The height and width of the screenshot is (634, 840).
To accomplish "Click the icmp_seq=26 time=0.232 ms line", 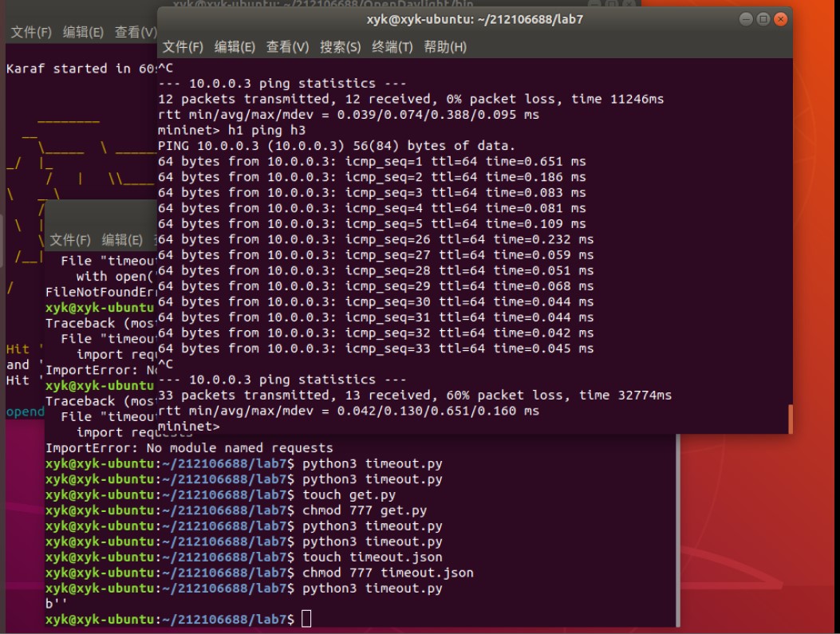I will (376, 238).
